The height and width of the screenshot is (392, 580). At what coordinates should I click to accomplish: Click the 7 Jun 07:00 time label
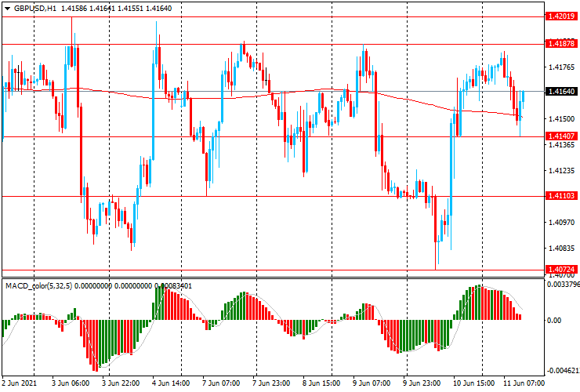221,383
